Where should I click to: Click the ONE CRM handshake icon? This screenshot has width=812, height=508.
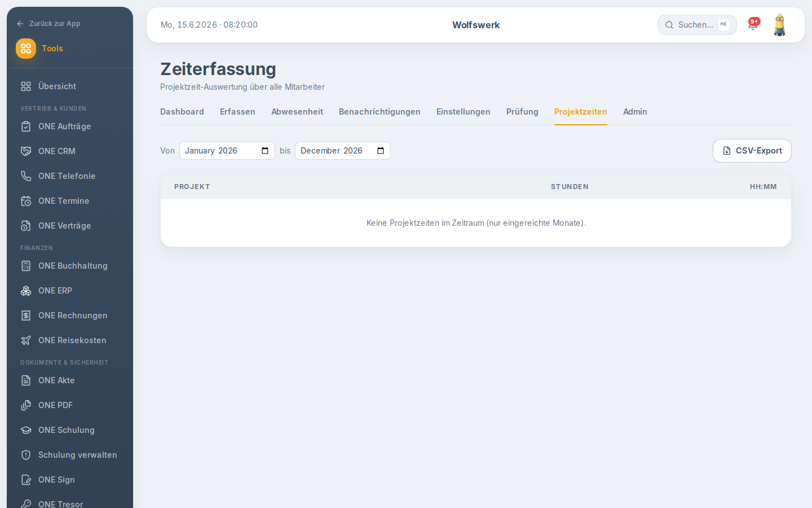26,151
